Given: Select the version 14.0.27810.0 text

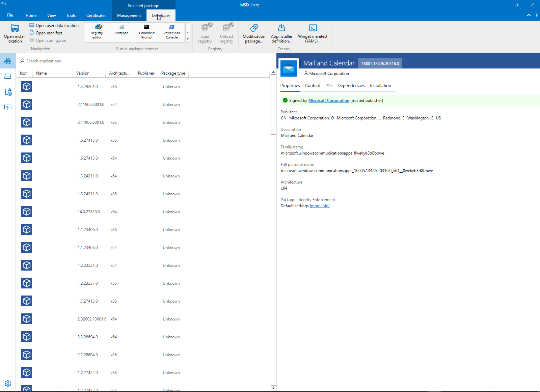Looking at the screenshot, I should (89, 212).
